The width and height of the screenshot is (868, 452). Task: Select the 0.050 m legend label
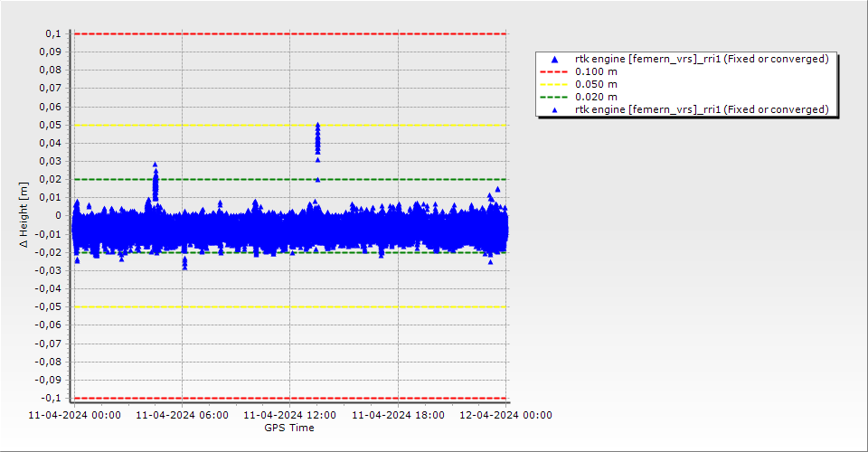pos(597,84)
